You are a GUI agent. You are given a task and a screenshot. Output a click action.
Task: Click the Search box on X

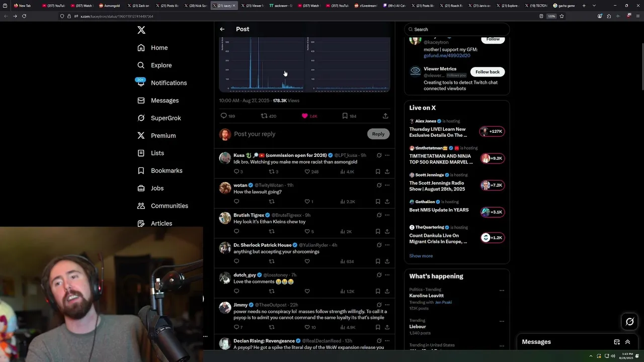coord(457,29)
